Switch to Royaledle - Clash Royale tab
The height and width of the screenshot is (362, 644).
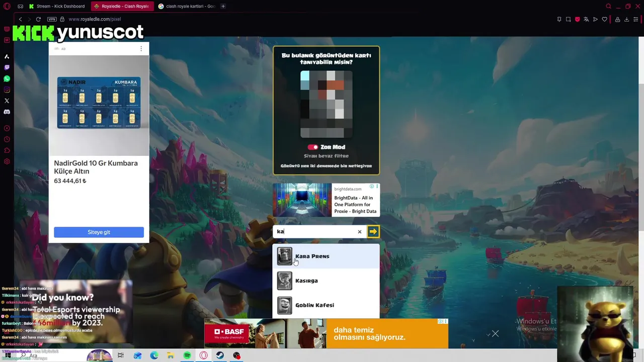click(122, 6)
